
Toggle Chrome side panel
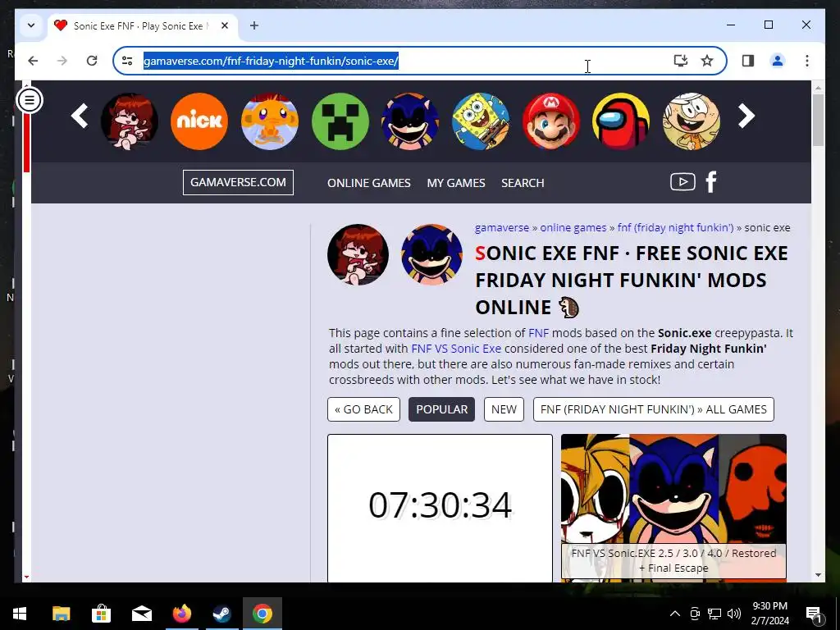tap(748, 61)
